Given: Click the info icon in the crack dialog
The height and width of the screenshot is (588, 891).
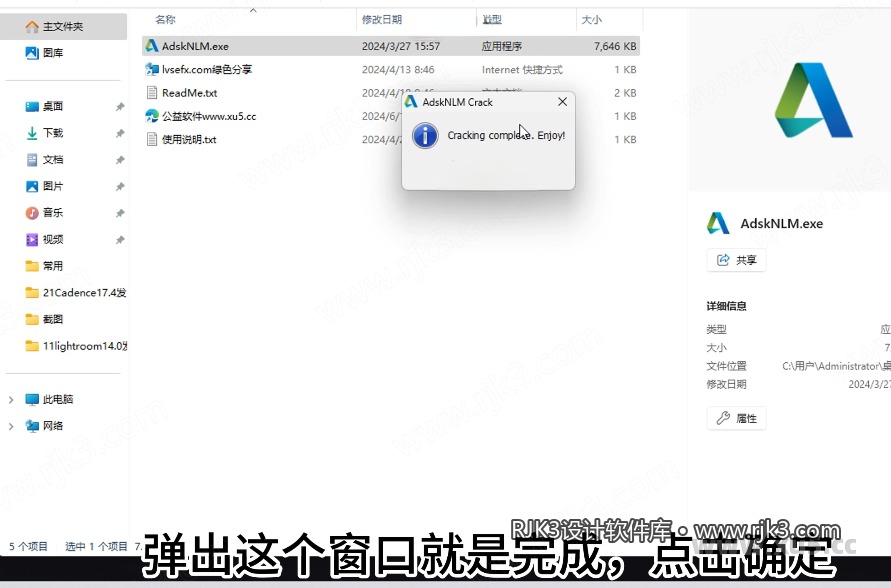Looking at the screenshot, I should coord(425,136).
